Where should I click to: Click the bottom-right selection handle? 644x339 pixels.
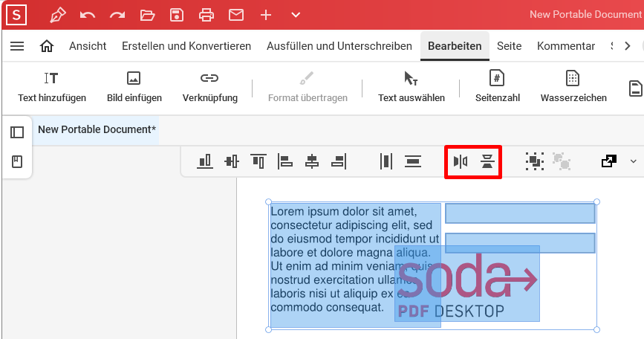click(596, 329)
